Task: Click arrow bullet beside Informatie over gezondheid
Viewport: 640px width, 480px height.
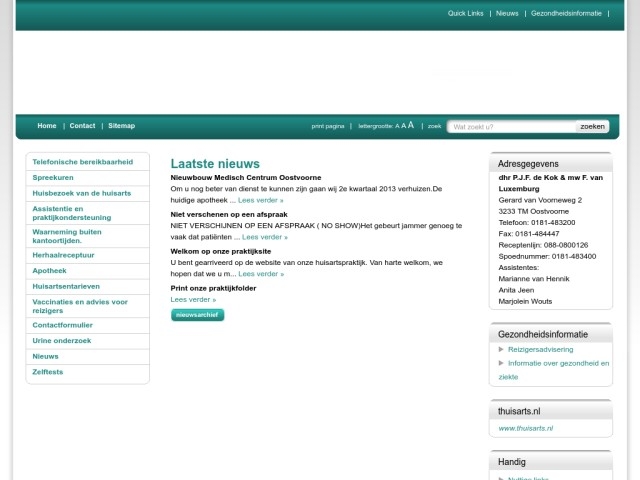Action: [x=501, y=364]
